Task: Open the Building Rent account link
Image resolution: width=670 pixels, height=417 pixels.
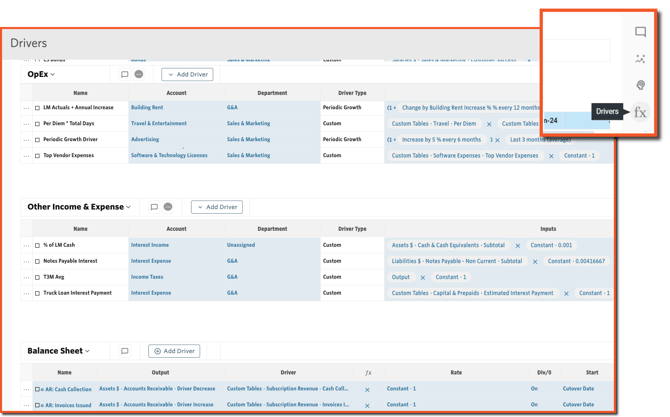Action: pyautogui.click(x=147, y=108)
